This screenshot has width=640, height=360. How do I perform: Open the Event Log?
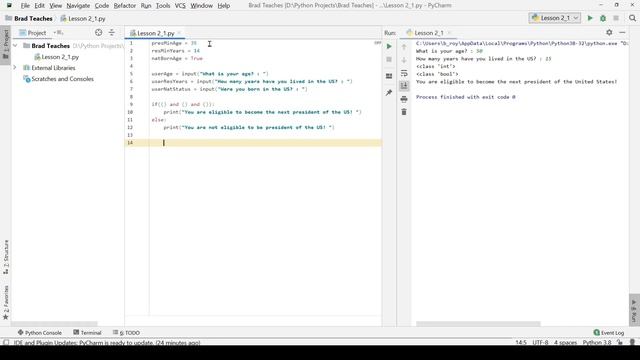click(x=609, y=333)
